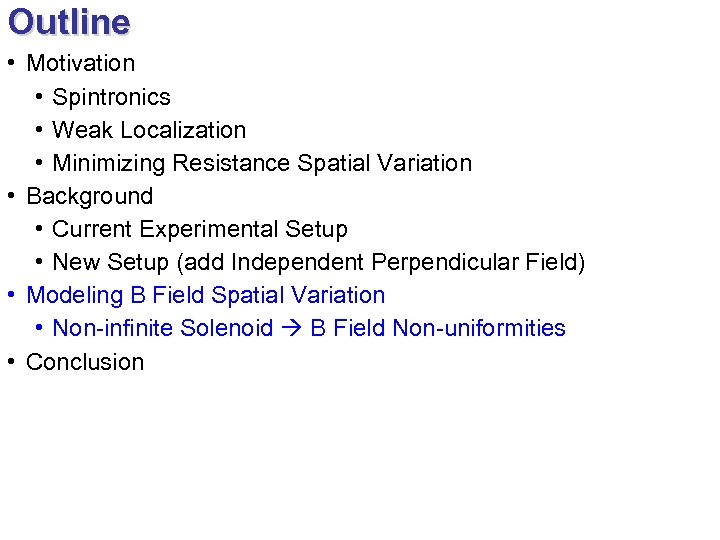Click the "Non-infinite Solenoid" text
Image resolution: width=720 pixels, height=540 pixels.
[x=162, y=328]
